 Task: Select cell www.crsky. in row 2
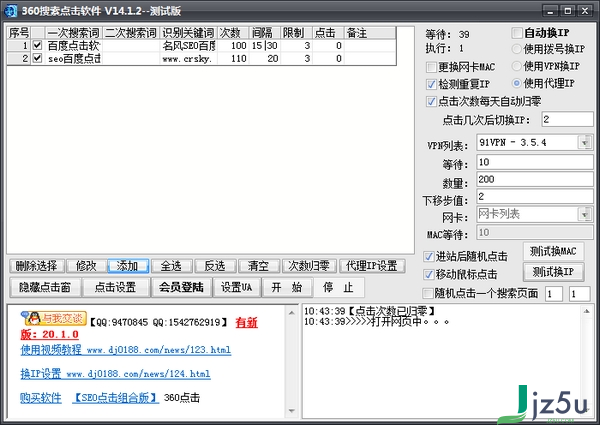(x=188, y=59)
